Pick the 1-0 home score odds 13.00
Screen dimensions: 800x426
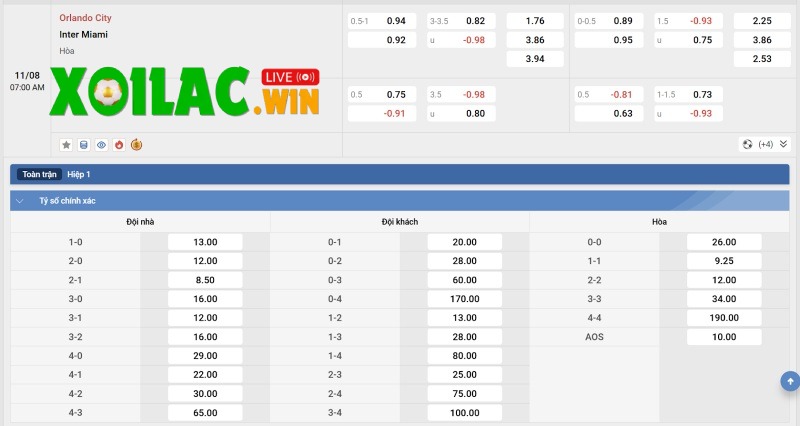pyautogui.click(x=206, y=242)
